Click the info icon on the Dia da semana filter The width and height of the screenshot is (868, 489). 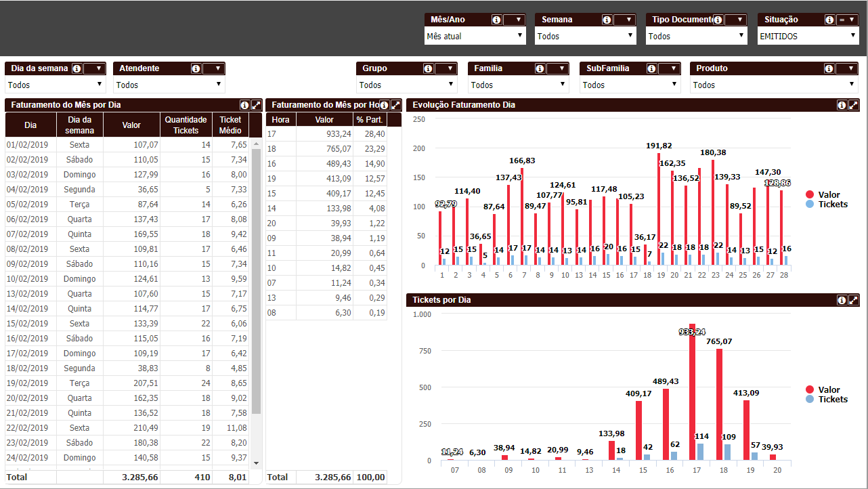point(76,68)
